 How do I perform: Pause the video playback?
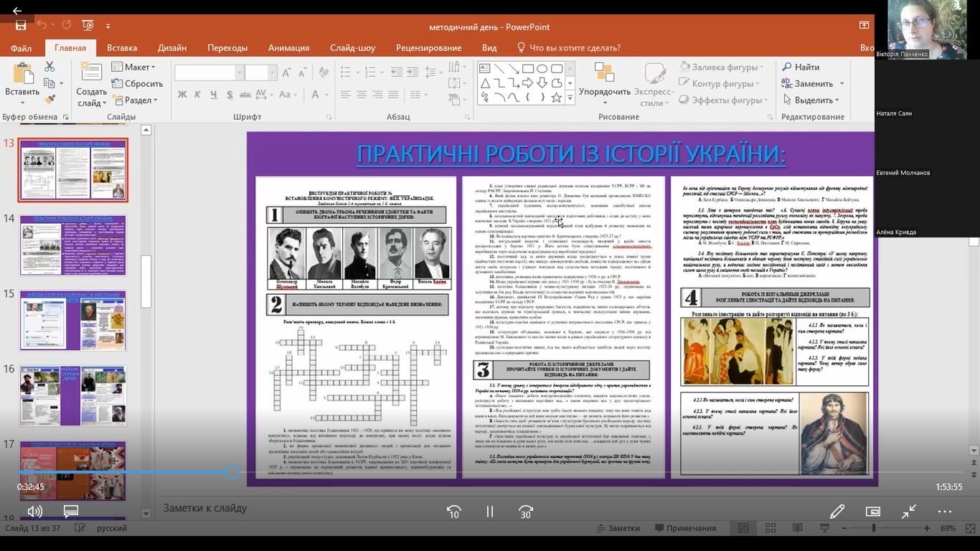(490, 512)
